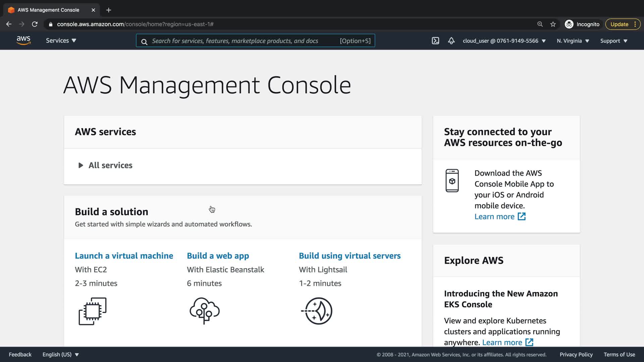Viewport: 644px width, 362px height.
Task: Open the notifications bell
Action: point(451,41)
